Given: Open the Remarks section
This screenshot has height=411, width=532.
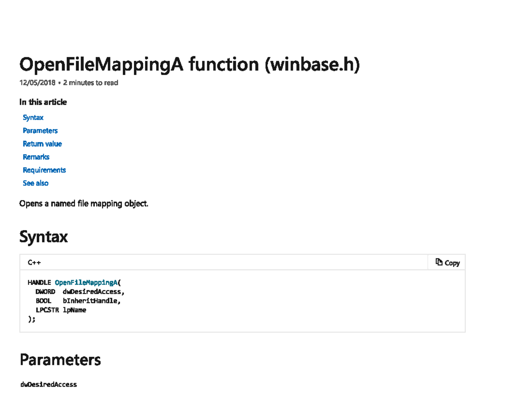Looking at the screenshot, I should 36,157.
